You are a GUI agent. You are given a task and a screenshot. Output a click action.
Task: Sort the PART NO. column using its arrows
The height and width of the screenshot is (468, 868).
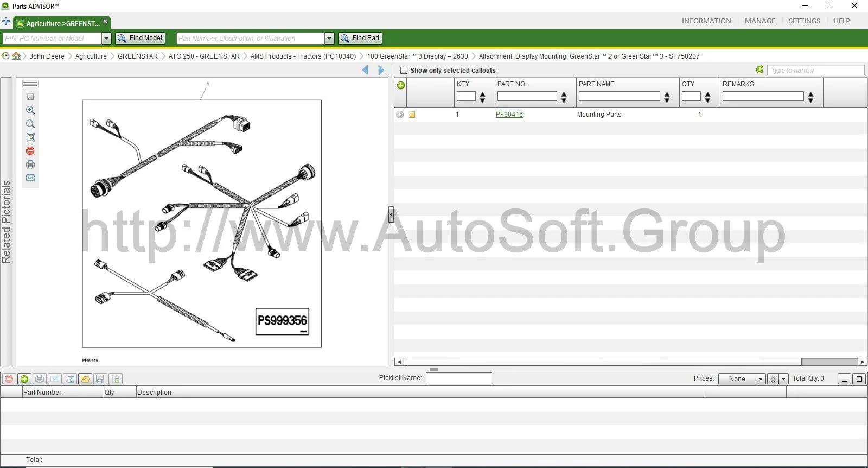tap(564, 97)
